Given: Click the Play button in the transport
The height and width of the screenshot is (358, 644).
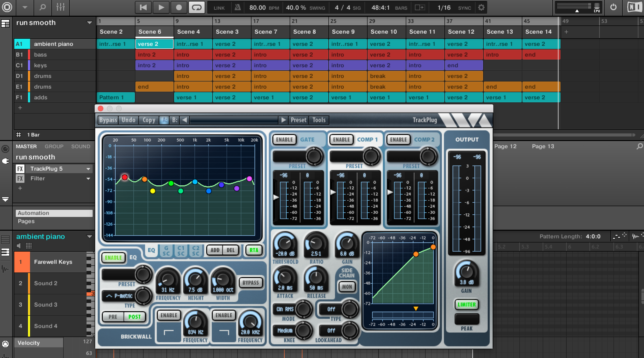Looking at the screenshot, I should pos(161,7).
